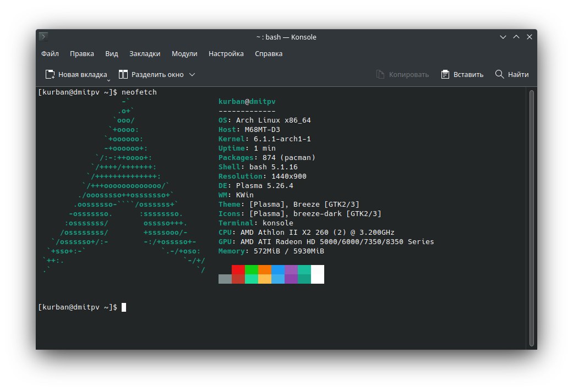The height and width of the screenshot is (392, 573).
Task: Click Memory: 572MiB / 5930MiB line
Action: 271,251
